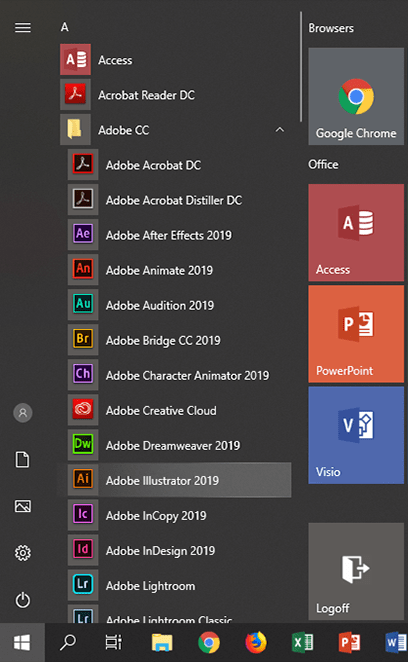Open the hamburger menu in the Start menu
Viewport: 408px width, 662px height.
(x=23, y=28)
